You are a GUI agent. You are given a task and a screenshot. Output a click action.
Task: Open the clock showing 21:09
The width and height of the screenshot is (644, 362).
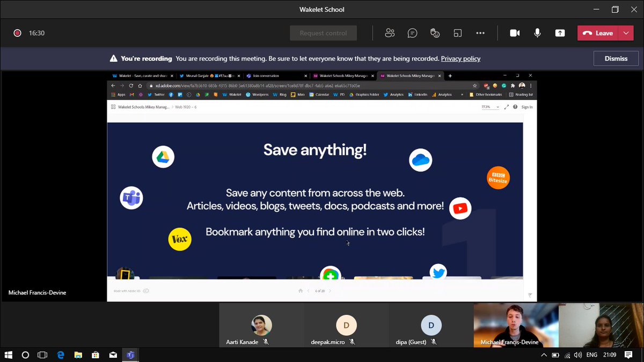tap(609, 355)
